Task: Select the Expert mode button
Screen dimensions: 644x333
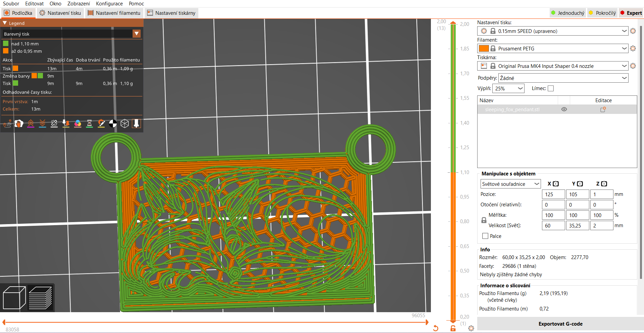Action: click(x=631, y=13)
